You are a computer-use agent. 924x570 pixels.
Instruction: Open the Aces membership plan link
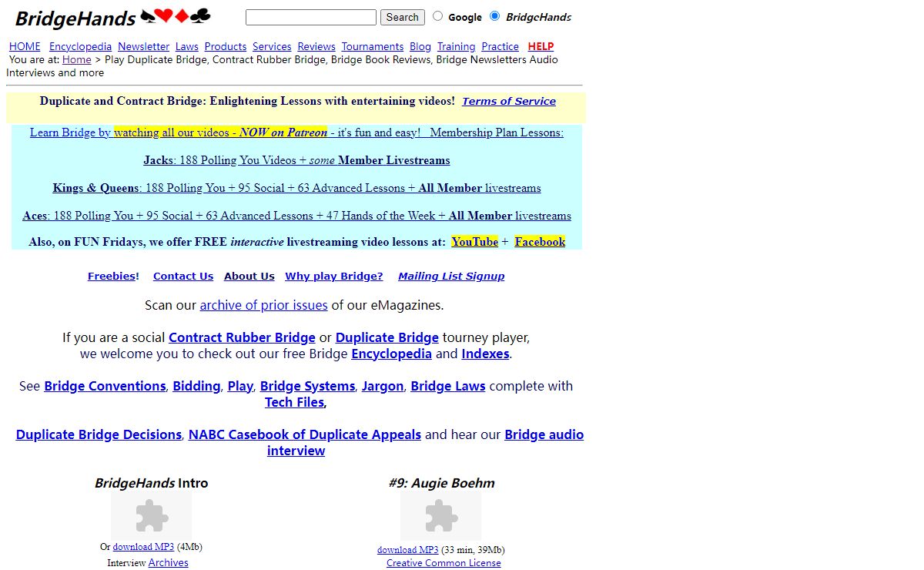[x=296, y=216]
